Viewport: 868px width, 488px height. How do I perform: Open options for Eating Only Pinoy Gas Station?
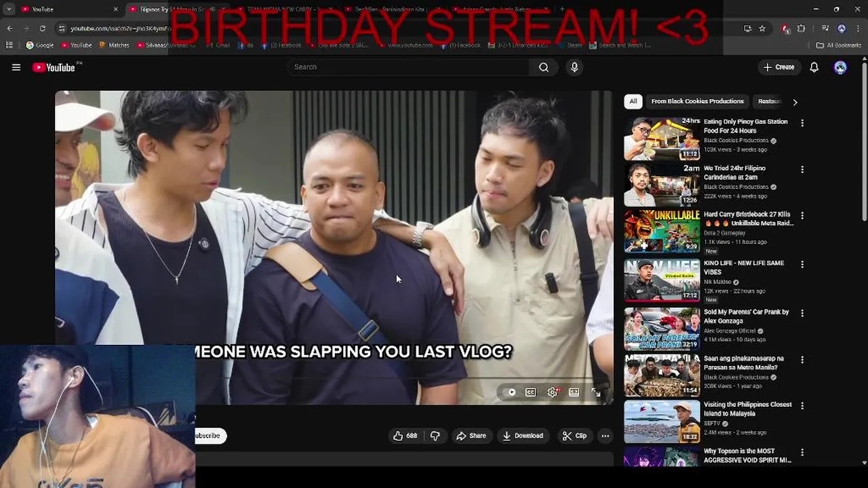coord(802,123)
